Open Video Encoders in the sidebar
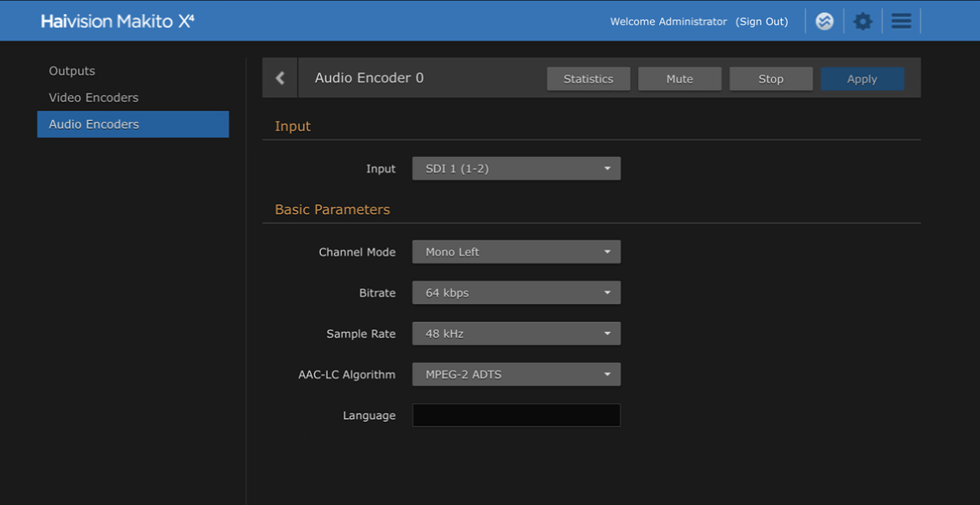The height and width of the screenshot is (505, 980). [94, 97]
